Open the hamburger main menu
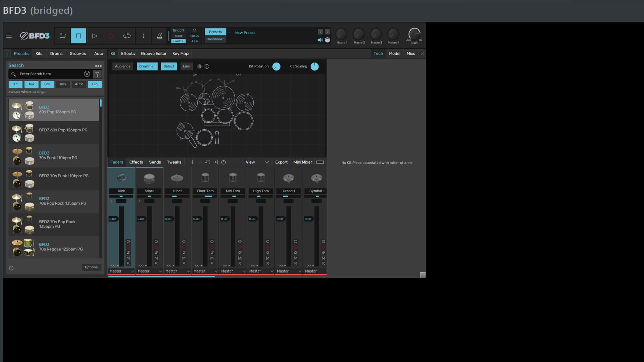Image resolution: width=644 pixels, height=362 pixels. pos(9,36)
